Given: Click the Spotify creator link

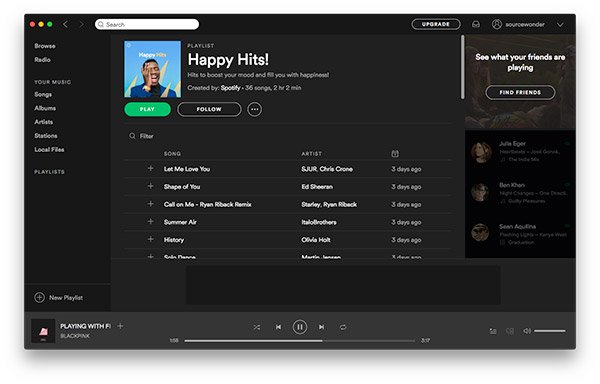Looking at the screenshot, I should pyautogui.click(x=230, y=88).
